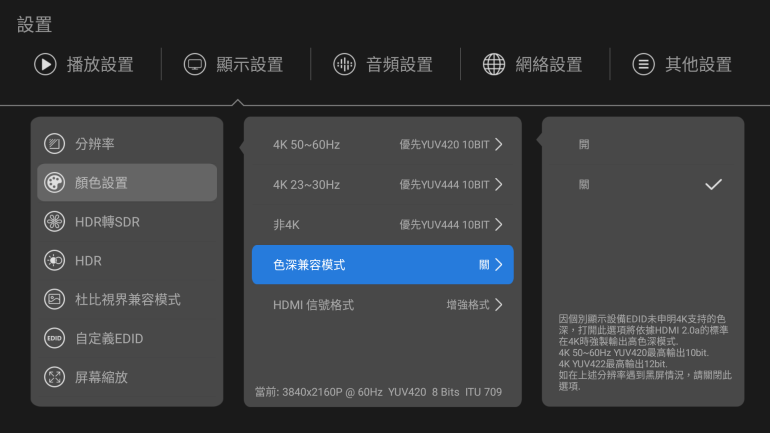The height and width of the screenshot is (433, 770).
Task: Click the 當前 3840x2160P status line
Action: coord(379,392)
